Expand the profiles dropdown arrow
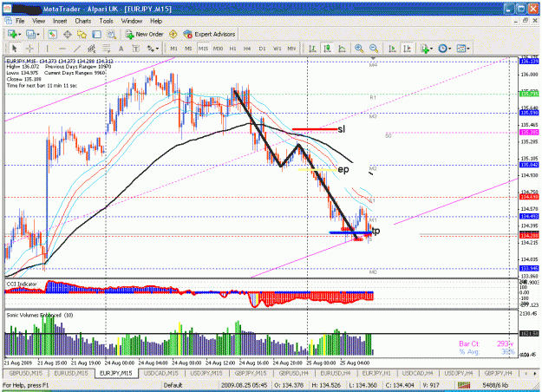Image resolution: width=542 pixels, height=392 pixels. click(38, 35)
